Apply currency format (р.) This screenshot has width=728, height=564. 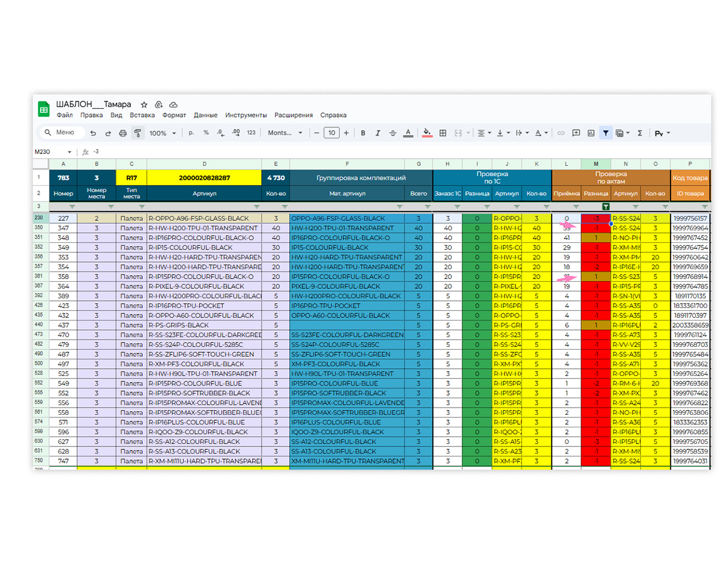191,133
